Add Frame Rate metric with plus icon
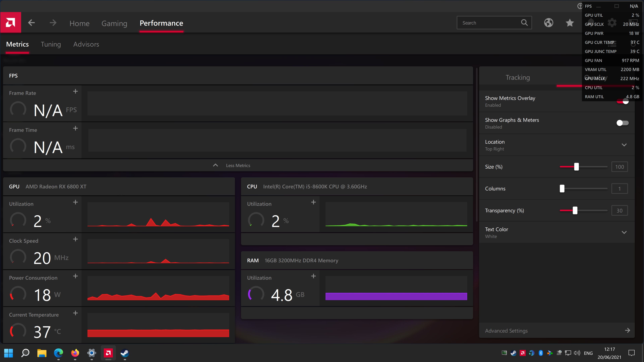644x362 pixels. 75,92
